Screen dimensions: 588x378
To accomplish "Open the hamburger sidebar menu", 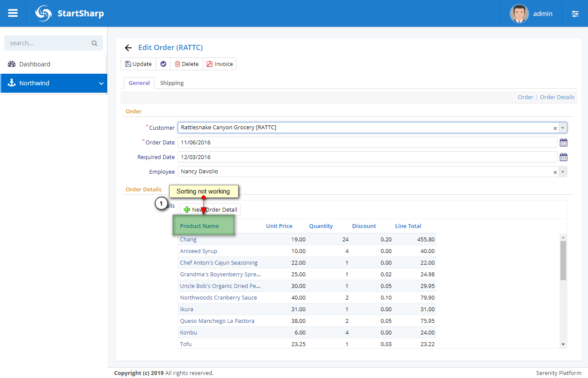I will [x=13, y=13].
